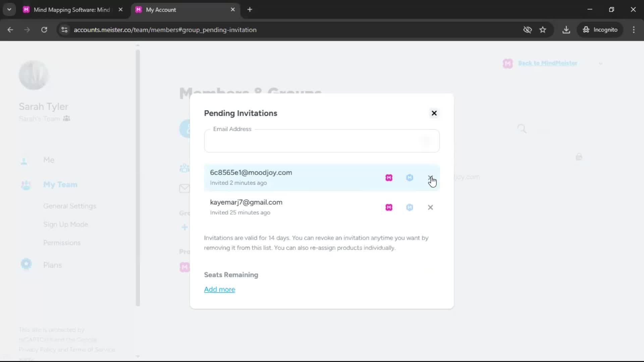This screenshot has height=362, width=644.
Task: Go back to previous page
Action: click(x=10, y=30)
